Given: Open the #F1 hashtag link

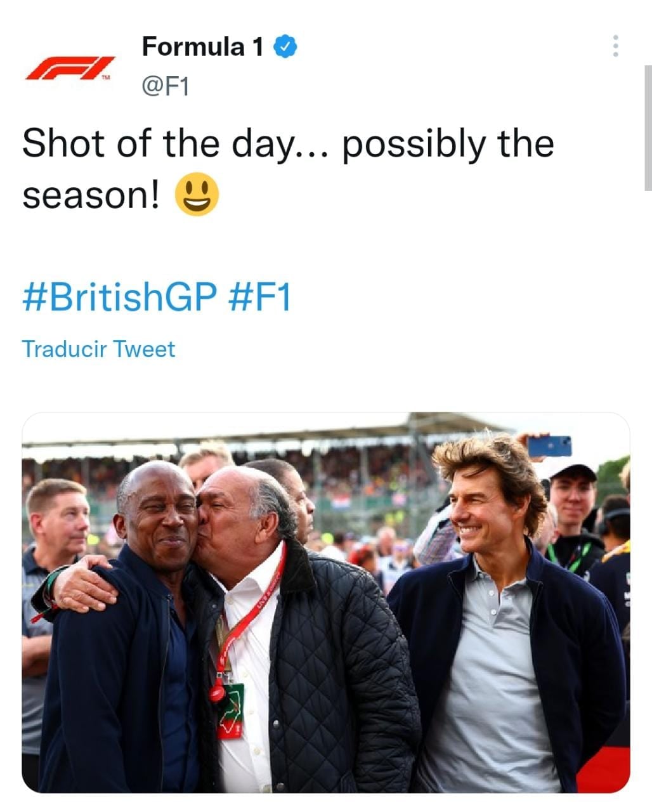Looking at the screenshot, I should [259, 297].
